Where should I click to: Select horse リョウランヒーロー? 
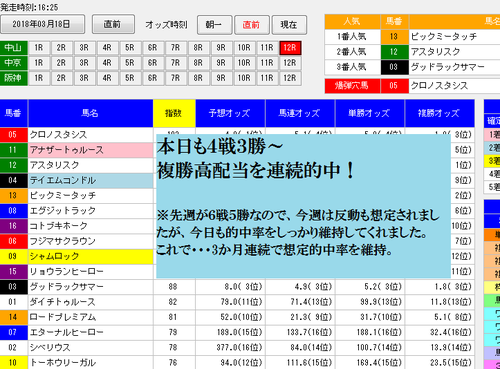90,271
